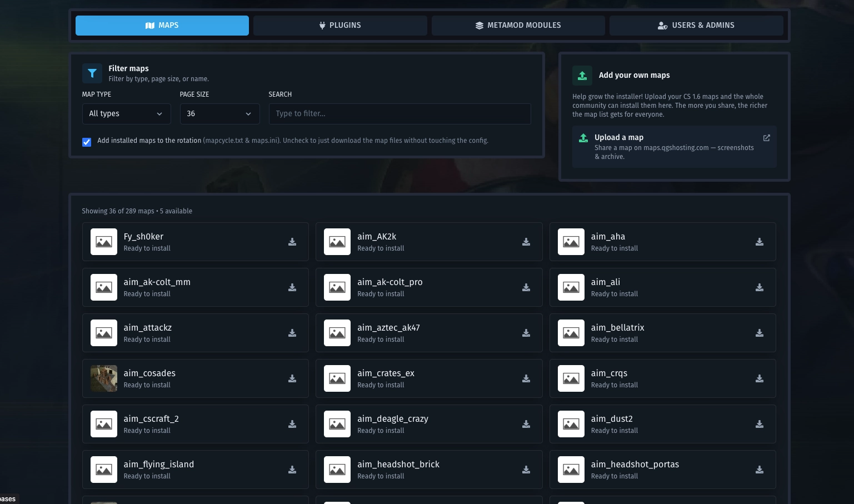Expand the Page Size dropdown
The width and height of the screenshot is (854, 504).
[219, 114]
